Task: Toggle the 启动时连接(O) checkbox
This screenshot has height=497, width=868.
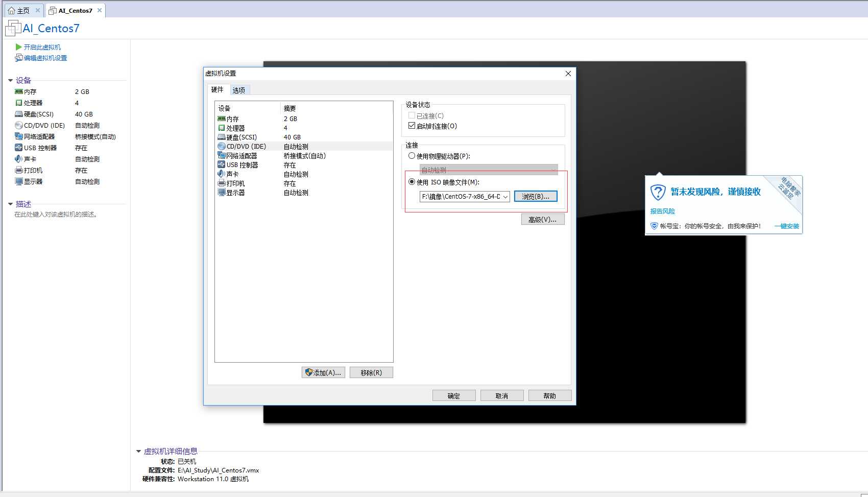Action: tap(412, 126)
